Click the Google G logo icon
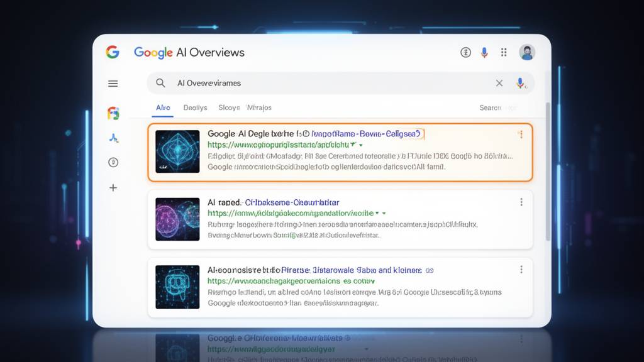 pyautogui.click(x=113, y=52)
